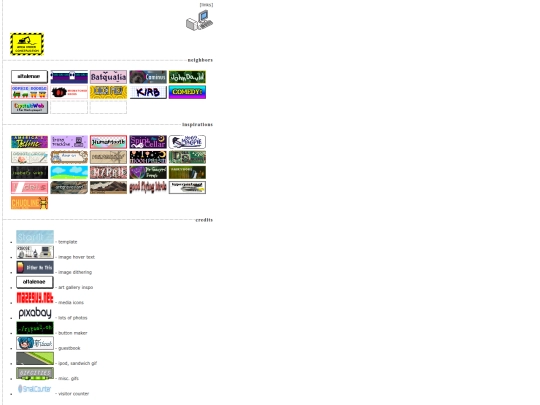The image size is (540, 405).
Task: Open the Starlit template credit button
Action: click(35, 237)
